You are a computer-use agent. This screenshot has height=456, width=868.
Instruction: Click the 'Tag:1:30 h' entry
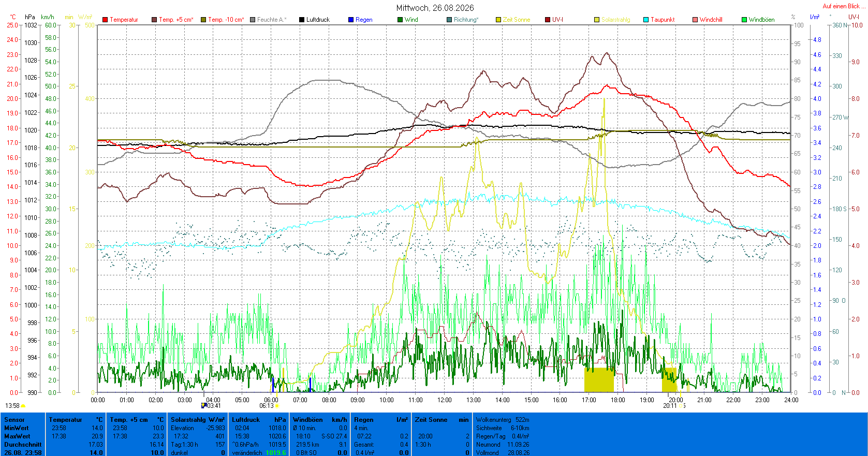point(184,445)
